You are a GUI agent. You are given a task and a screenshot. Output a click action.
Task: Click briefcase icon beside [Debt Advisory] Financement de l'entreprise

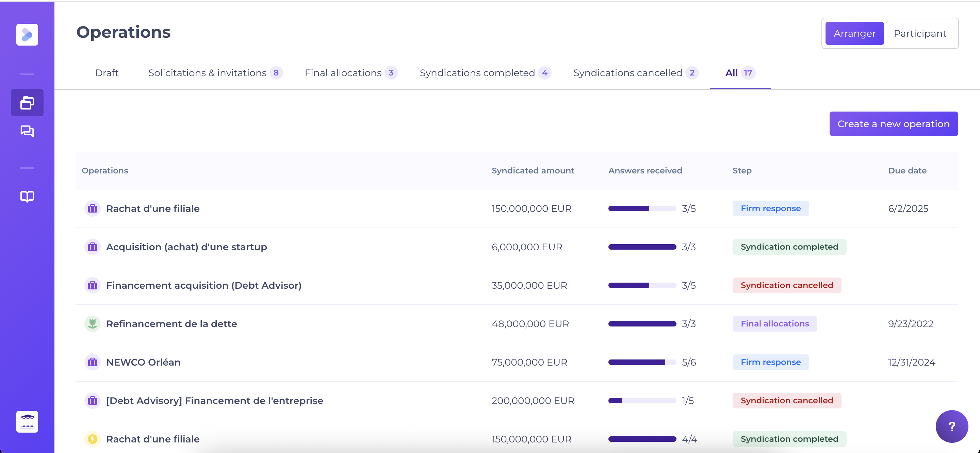[93, 401]
